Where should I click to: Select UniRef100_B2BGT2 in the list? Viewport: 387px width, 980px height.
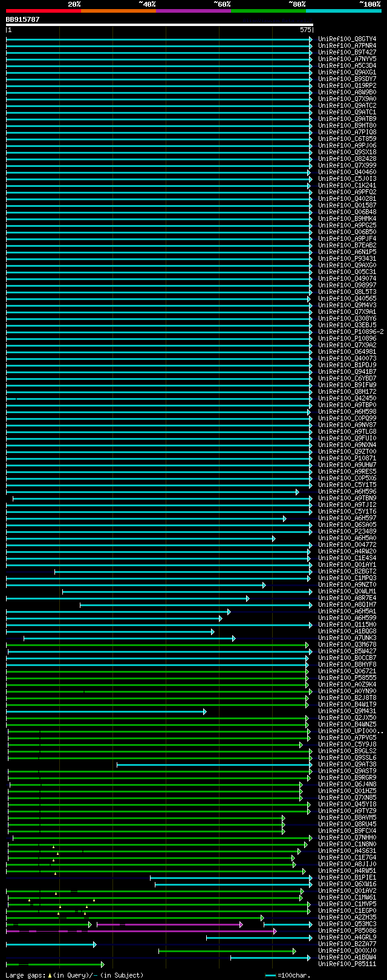pos(347,571)
